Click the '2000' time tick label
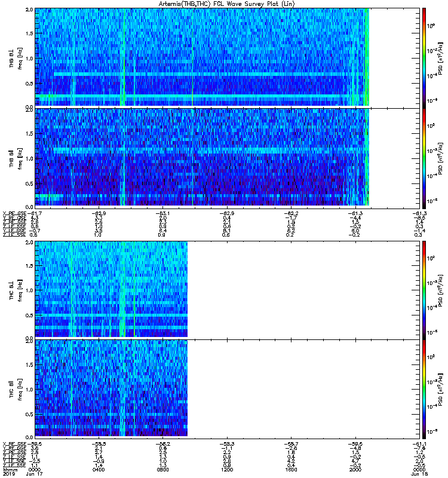The height and width of the screenshot is (478, 448). [x=355, y=470]
